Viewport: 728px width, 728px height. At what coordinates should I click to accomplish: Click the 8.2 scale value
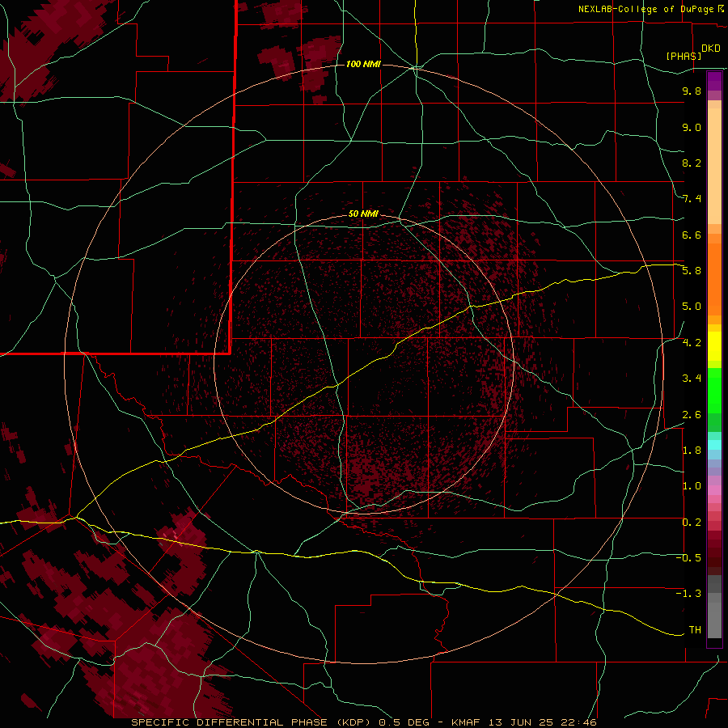692,163
